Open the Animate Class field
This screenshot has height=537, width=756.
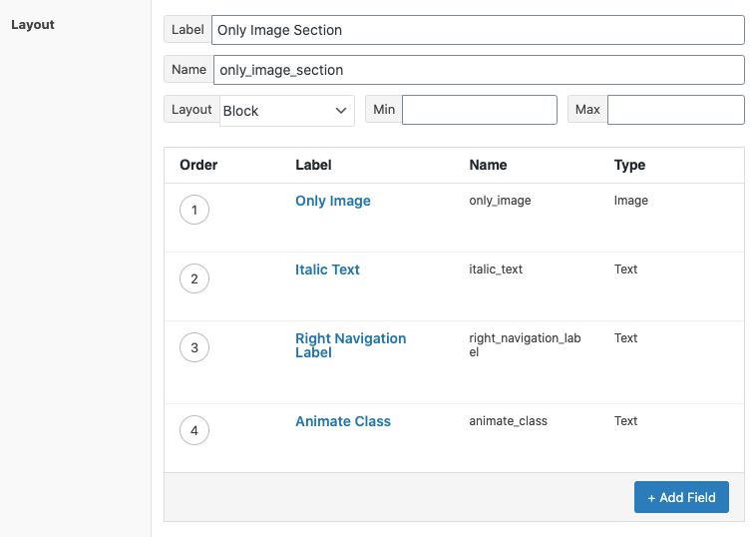(343, 421)
